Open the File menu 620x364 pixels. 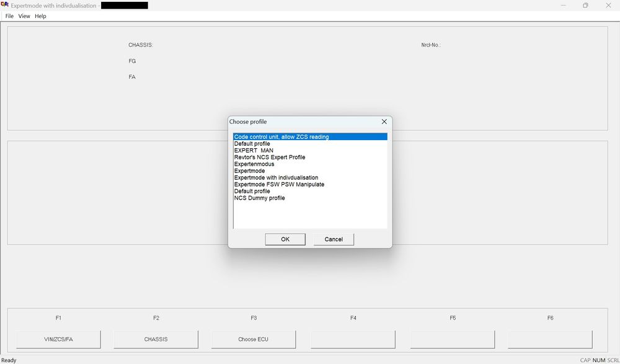[x=9, y=16]
